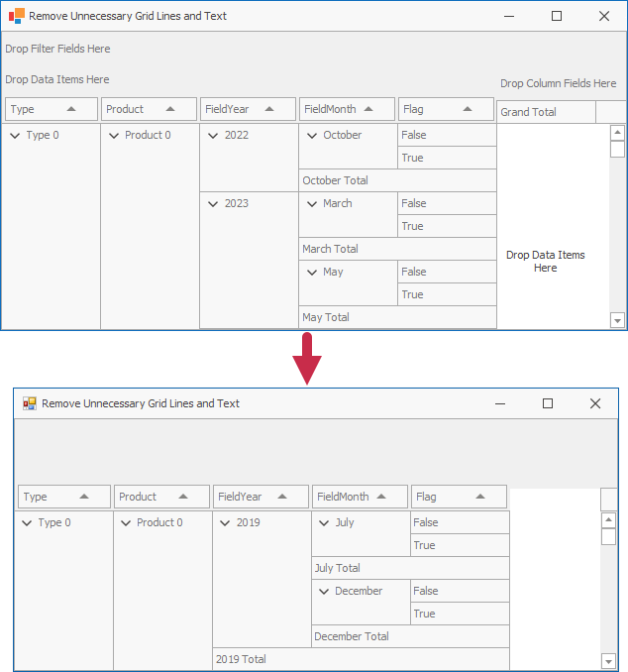The height and width of the screenshot is (672, 628).
Task: Collapse the July month group
Action: pyautogui.click(x=324, y=523)
